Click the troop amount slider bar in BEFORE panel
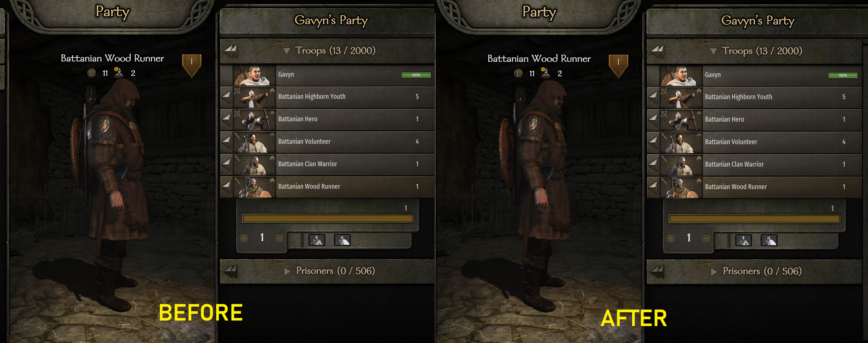 click(x=328, y=218)
